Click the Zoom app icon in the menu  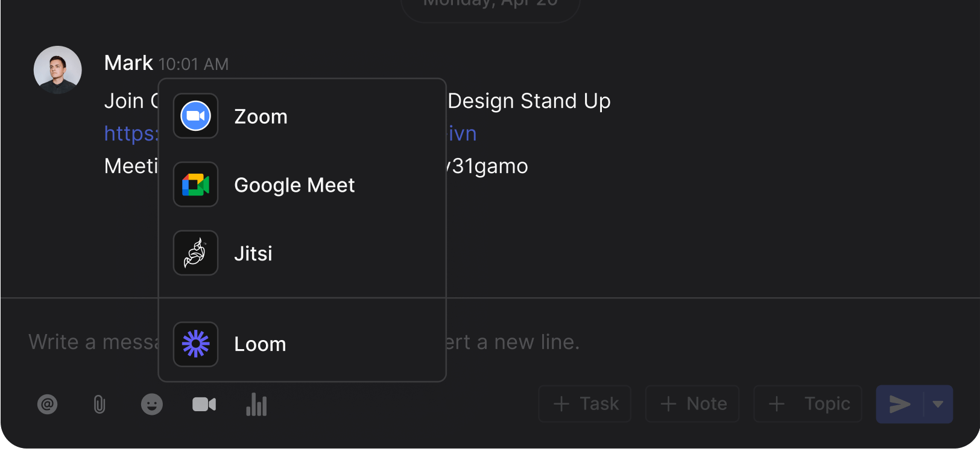point(195,116)
